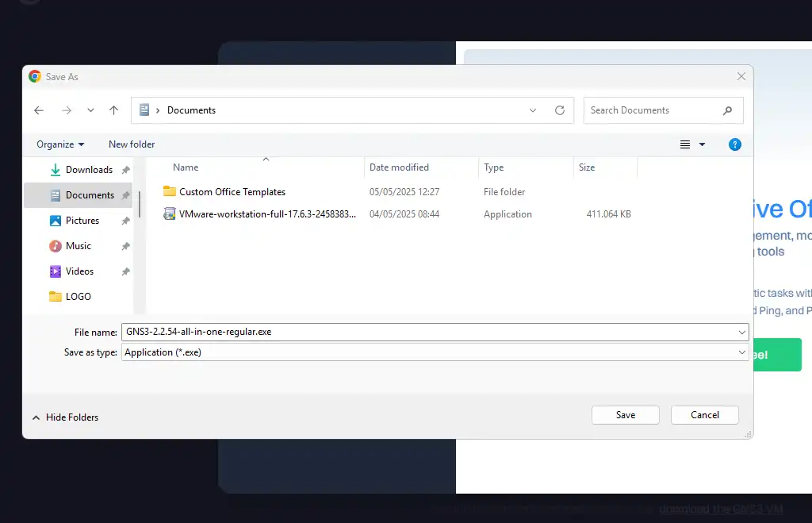Unpin Downloads using its pin icon

[125, 170]
